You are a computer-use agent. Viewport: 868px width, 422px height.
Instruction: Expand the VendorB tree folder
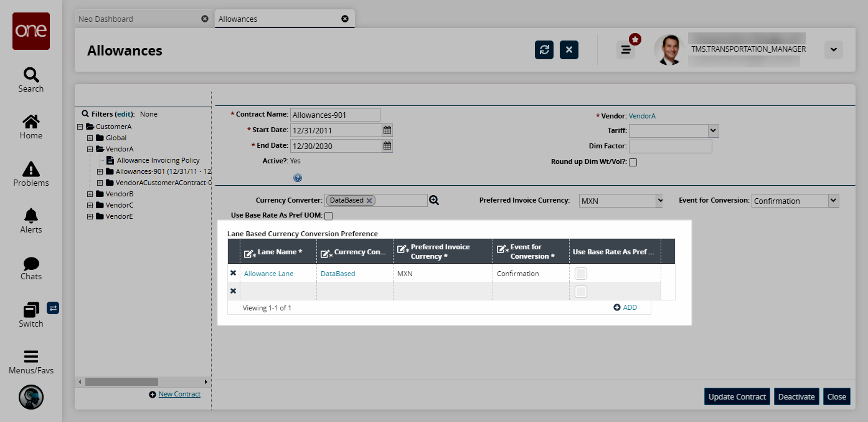(90, 194)
